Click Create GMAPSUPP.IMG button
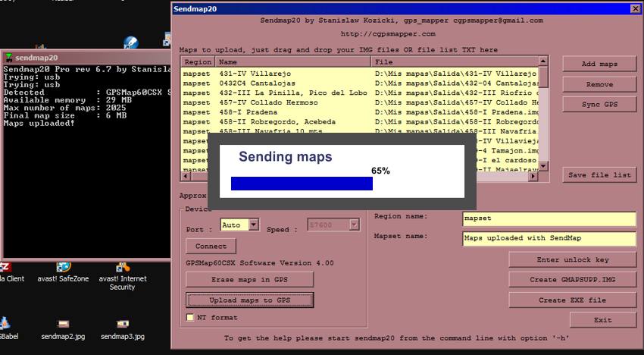 click(573, 279)
